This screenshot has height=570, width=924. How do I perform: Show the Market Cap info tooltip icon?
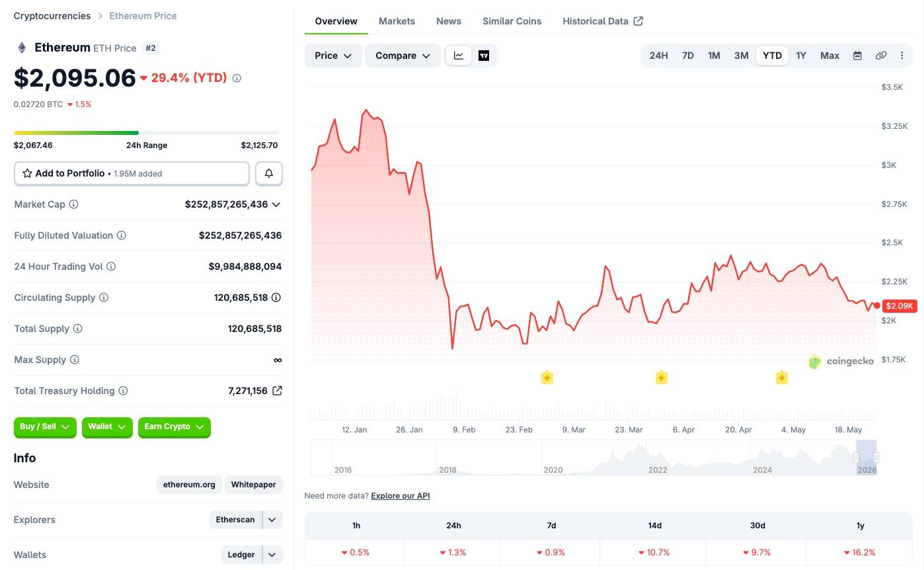73,204
